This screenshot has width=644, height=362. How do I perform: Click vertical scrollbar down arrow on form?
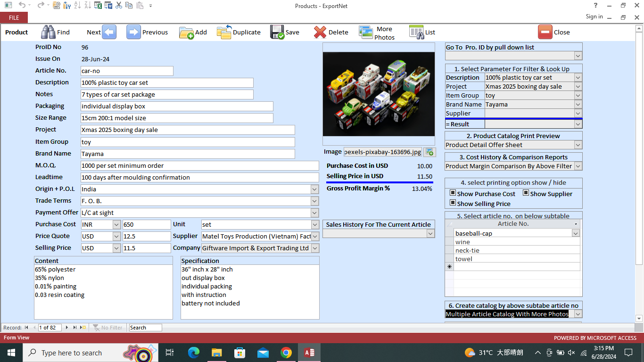pos(640,318)
